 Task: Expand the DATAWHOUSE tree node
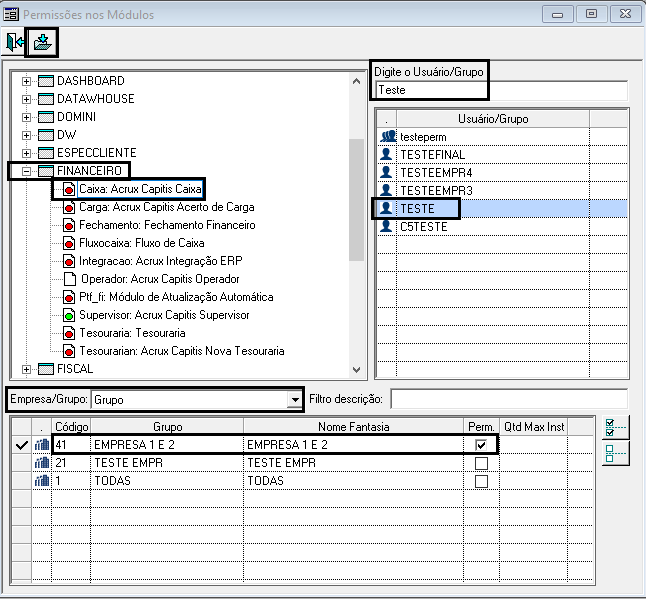tap(26, 99)
